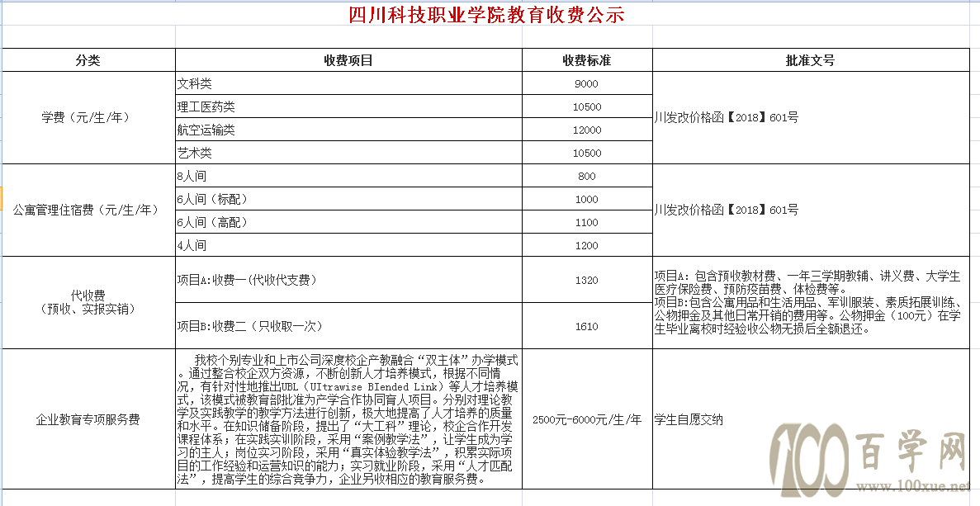Image resolution: width=980 pixels, height=506 pixels.
Task: Select the 文科类 cell
Action: 348,83
